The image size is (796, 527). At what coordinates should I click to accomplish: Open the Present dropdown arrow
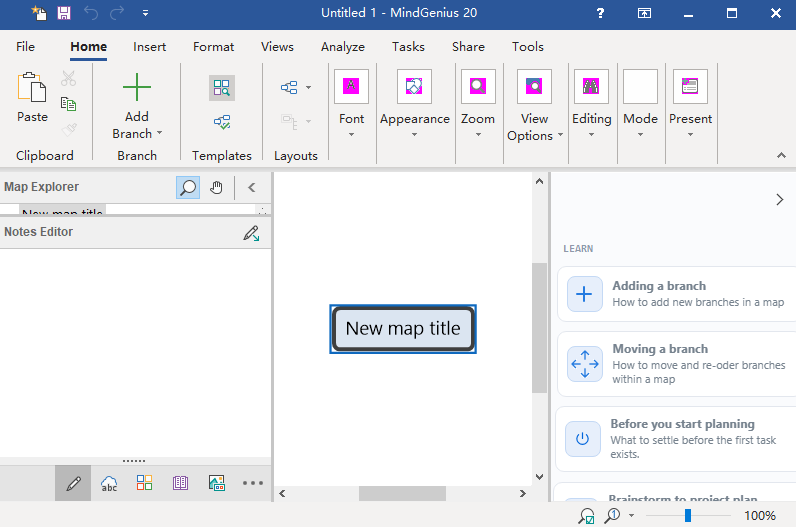[x=690, y=135]
